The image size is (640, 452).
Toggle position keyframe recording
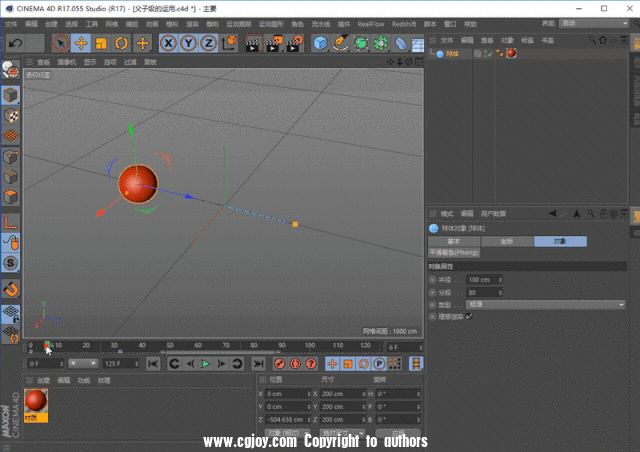[x=332, y=363]
